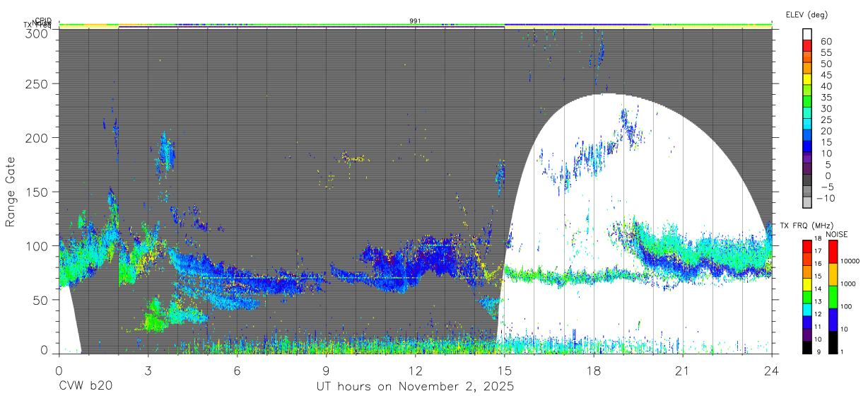Click 'UT hours on November 2, 2025' label
868x401 pixels.
415,387
